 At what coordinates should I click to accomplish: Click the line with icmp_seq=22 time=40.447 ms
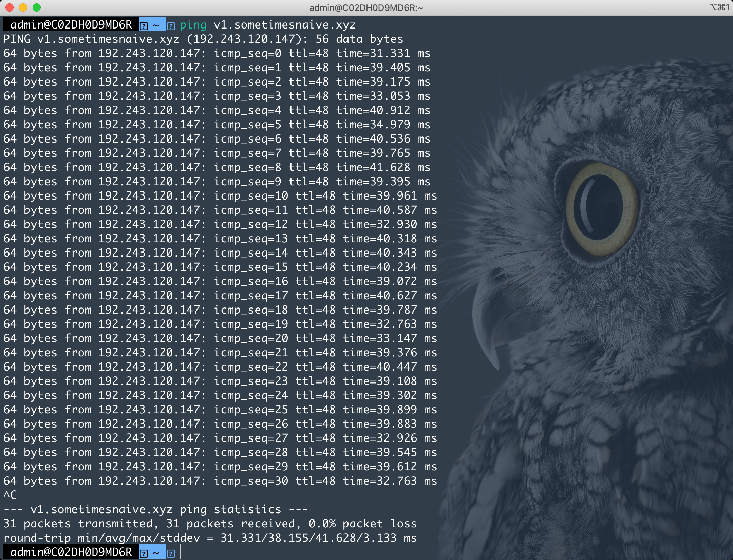point(220,367)
